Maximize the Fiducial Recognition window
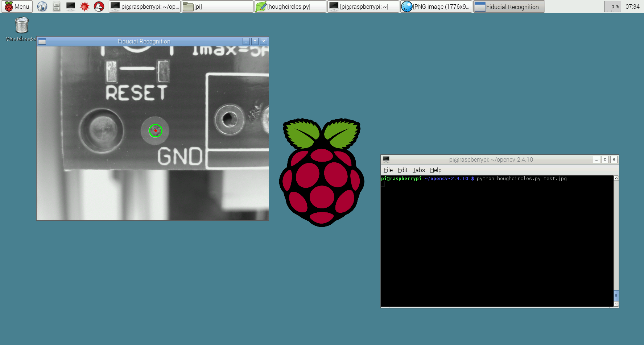The image size is (644, 345). (255, 41)
